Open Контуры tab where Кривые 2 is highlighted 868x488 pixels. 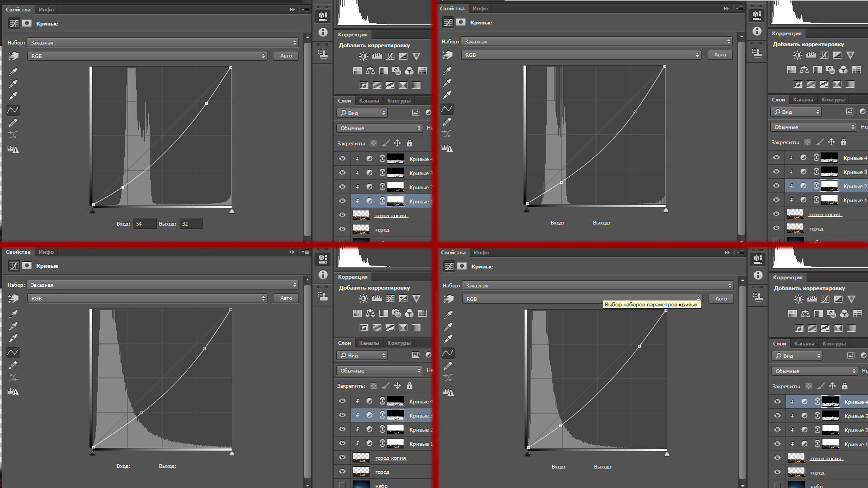(x=833, y=99)
